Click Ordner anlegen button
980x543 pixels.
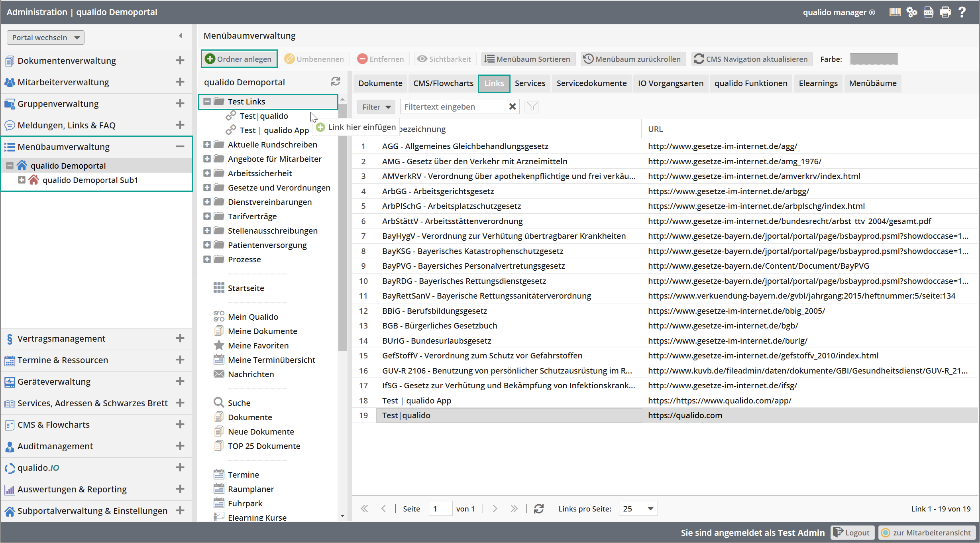[239, 59]
